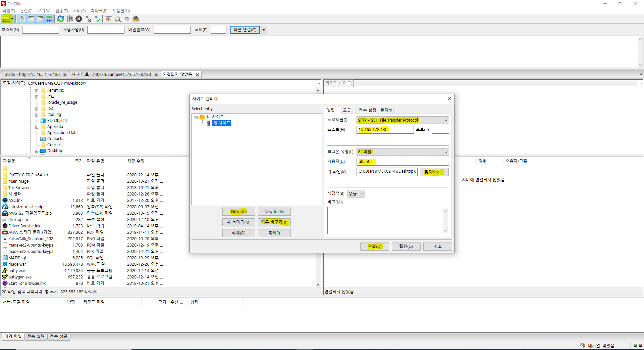
Task: Click the Cancel current operation icon
Action: [79, 19]
